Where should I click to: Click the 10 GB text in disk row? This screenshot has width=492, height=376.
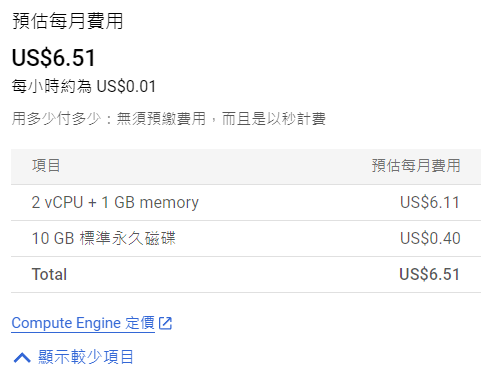[53, 239]
